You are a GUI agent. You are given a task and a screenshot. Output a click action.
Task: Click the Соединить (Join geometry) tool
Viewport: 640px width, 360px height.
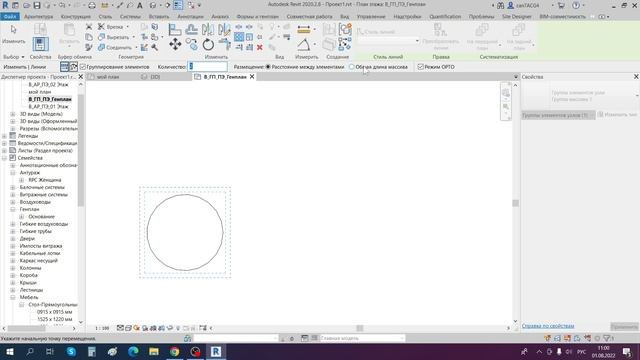pos(115,48)
